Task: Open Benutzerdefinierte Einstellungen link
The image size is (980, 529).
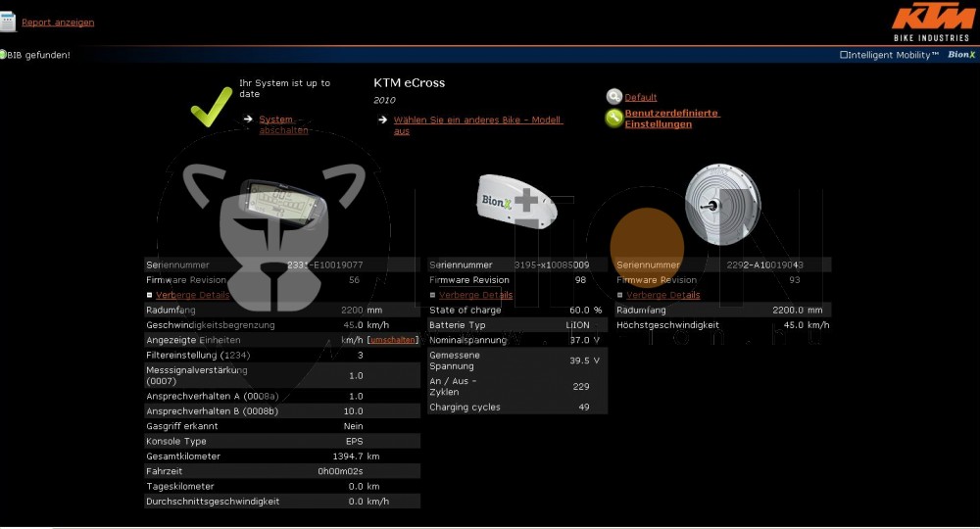Action: click(x=672, y=119)
